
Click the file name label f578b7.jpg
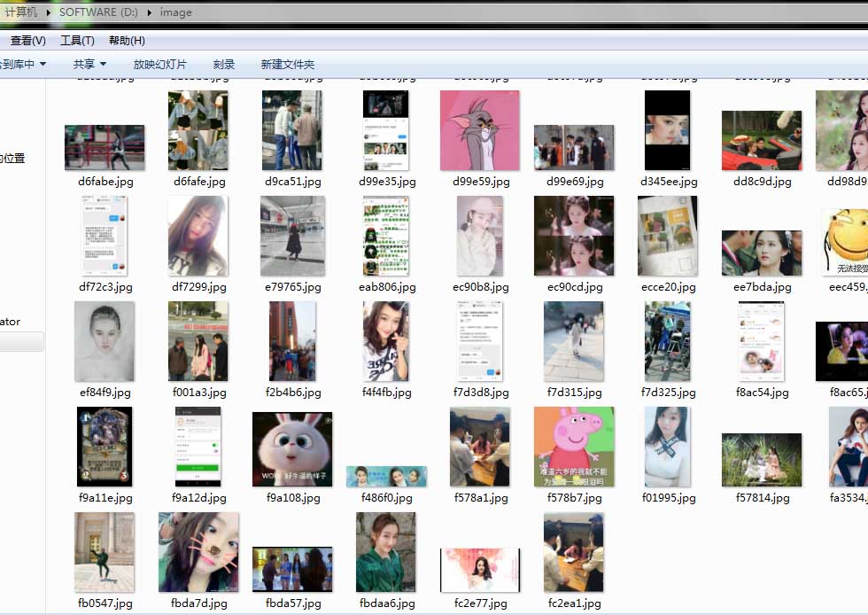click(575, 497)
